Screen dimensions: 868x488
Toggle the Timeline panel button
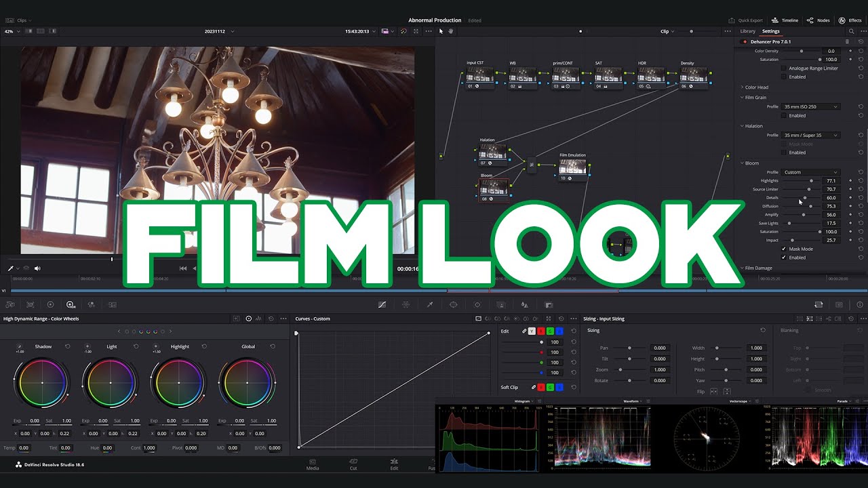pos(785,20)
